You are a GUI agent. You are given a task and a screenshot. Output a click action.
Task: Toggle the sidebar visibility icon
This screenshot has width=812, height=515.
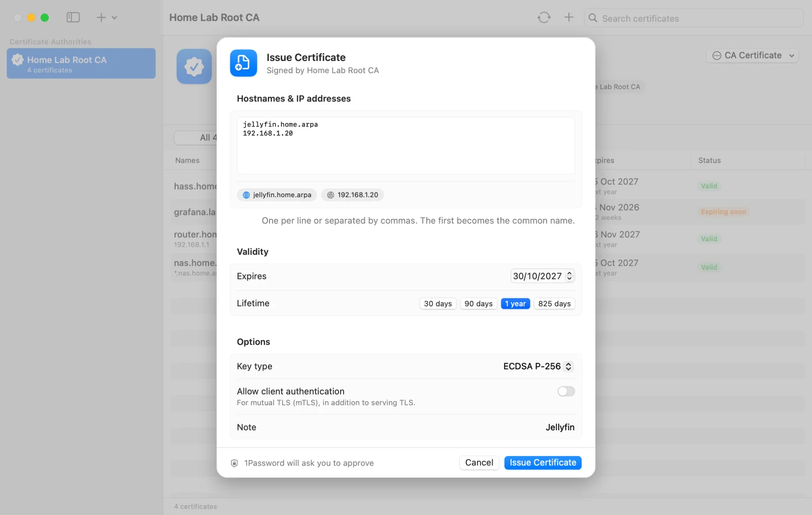point(73,17)
